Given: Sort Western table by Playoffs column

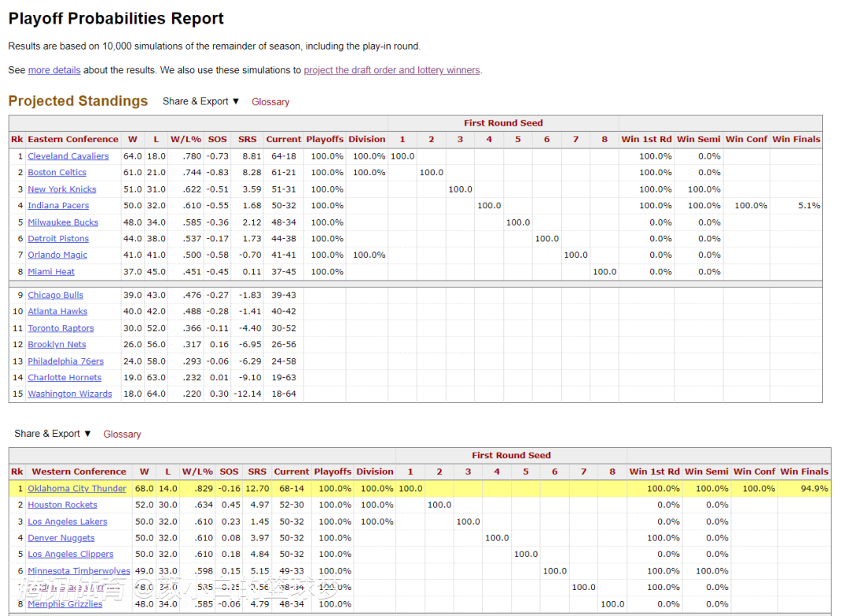Looking at the screenshot, I should (333, 471).
